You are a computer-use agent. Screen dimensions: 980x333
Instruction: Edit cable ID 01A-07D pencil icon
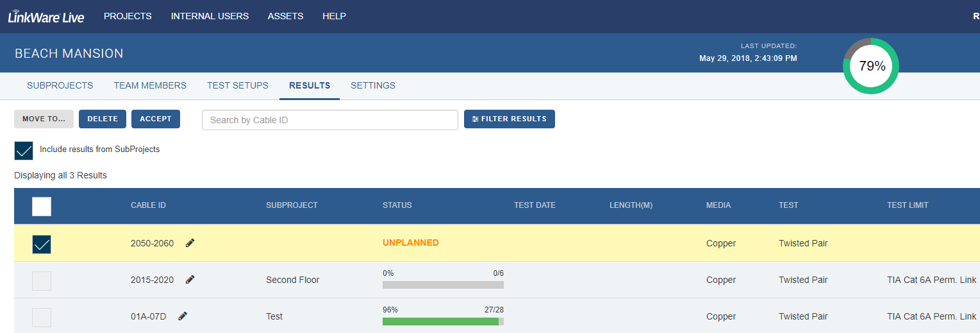183,316
